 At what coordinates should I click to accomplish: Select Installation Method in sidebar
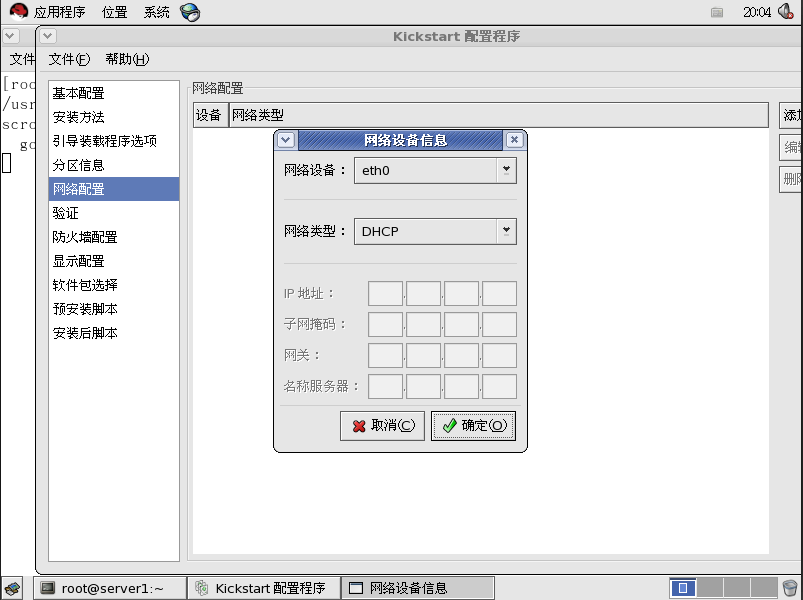[x=114, y=117]
